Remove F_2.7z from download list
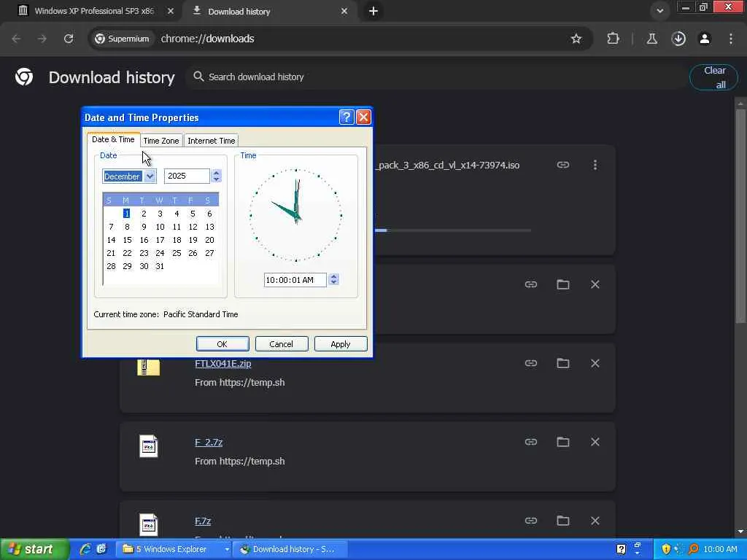The image size is (747, 560). [595, 442]
